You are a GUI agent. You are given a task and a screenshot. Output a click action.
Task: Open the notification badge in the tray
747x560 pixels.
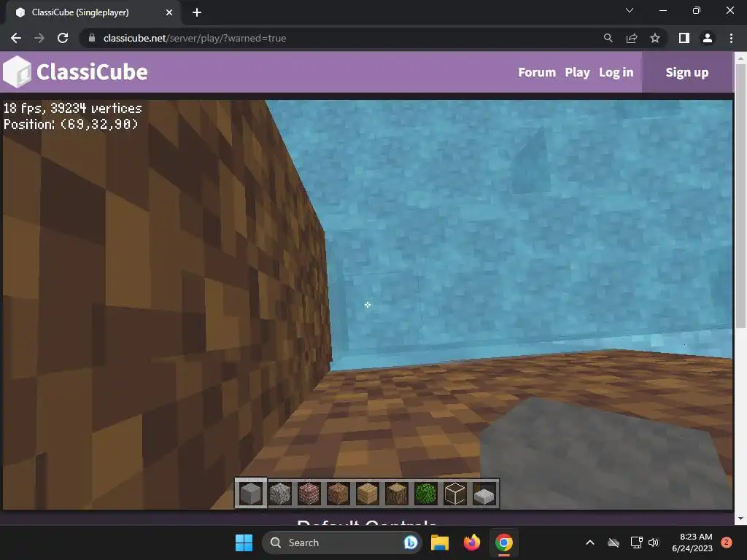click(727, 542)
